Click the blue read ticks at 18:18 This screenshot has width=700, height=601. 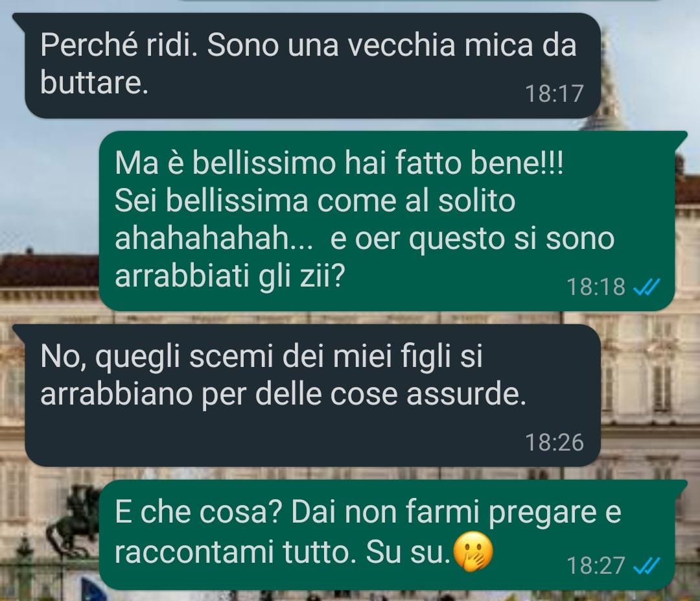pyautogui.click(x=647, y=287)
